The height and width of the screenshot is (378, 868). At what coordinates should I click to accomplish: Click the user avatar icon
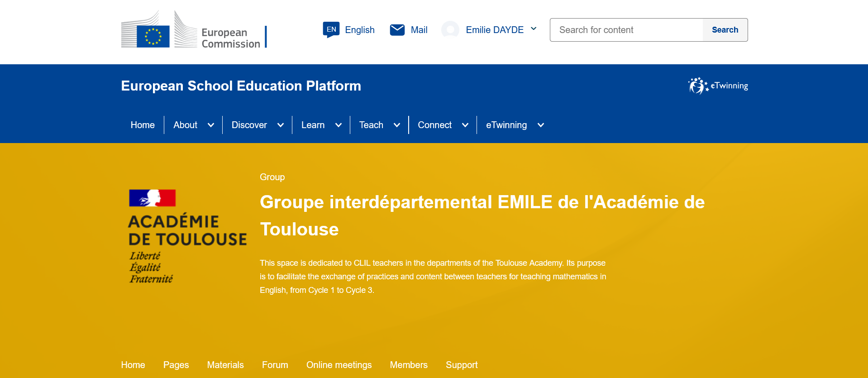point(450,30)
